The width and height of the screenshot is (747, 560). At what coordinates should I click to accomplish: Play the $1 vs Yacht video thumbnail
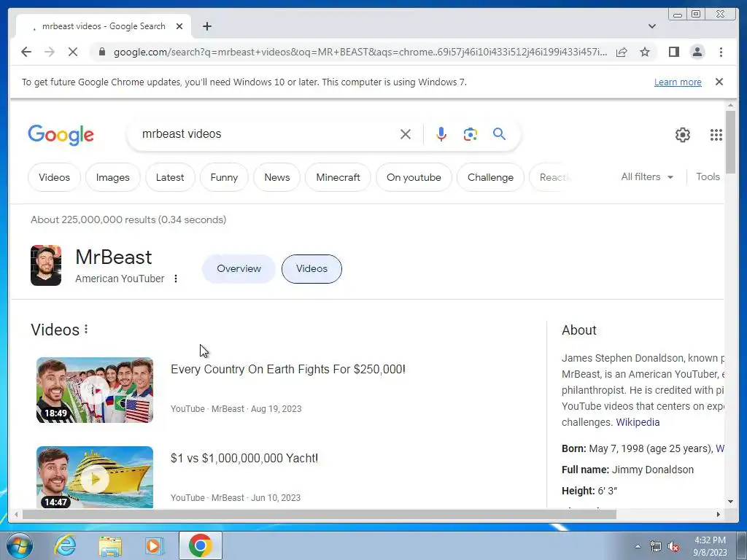95,477
